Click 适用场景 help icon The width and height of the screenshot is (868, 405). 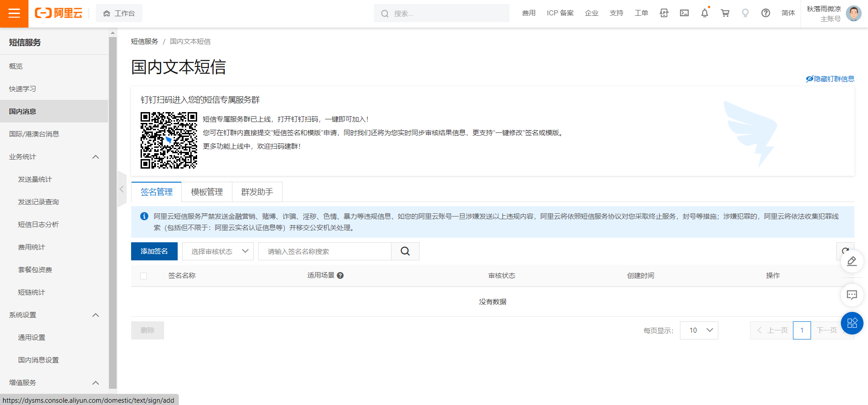tap(340, 275)
